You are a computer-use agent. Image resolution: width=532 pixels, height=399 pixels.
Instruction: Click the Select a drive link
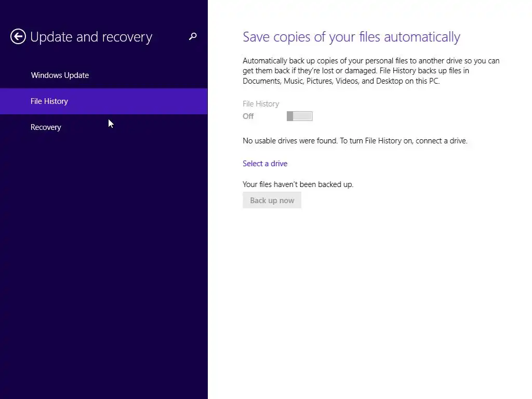pyautogui.click(x=265, y=164)
